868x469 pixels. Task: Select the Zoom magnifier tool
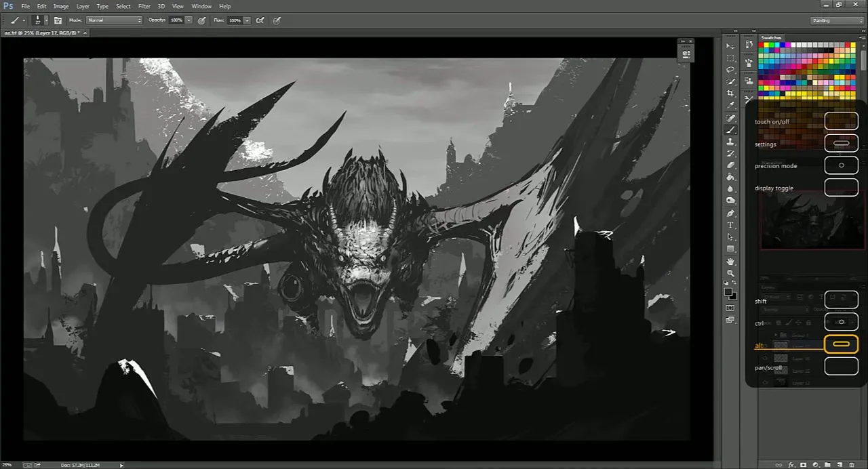[730, 273]
